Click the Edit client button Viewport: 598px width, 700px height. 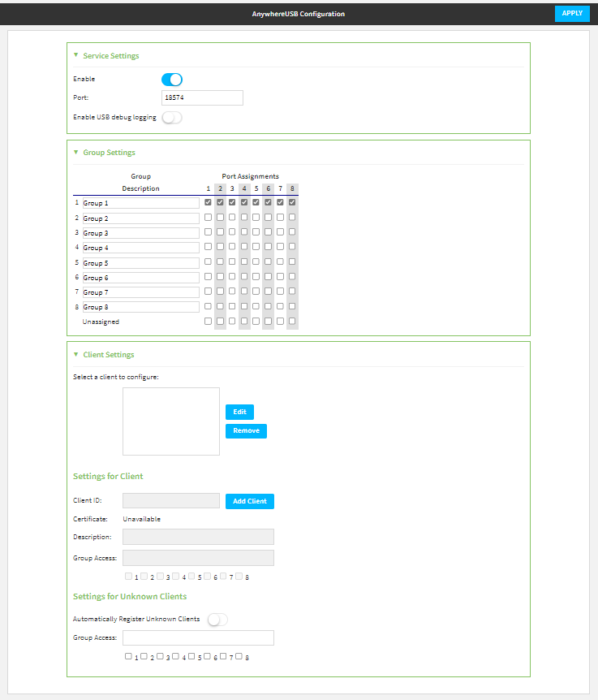(x=239, y=412)
